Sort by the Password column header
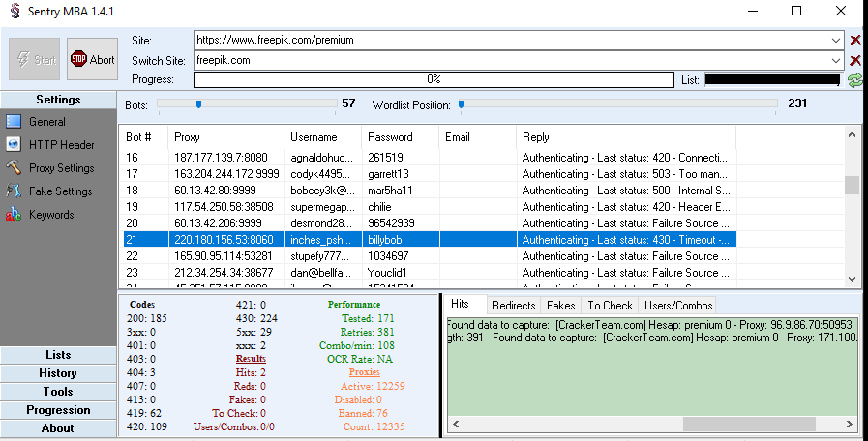Screen dimensions: 868x441 pyautogui.click(x=401, y=137)
